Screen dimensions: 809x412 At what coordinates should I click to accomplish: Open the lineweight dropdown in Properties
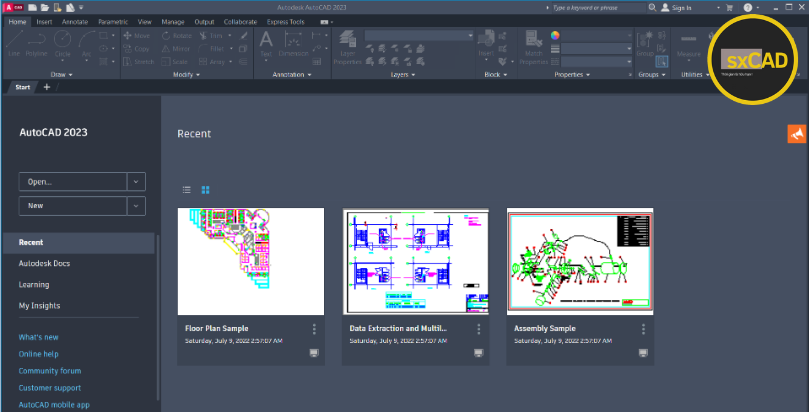pos(596,48)
